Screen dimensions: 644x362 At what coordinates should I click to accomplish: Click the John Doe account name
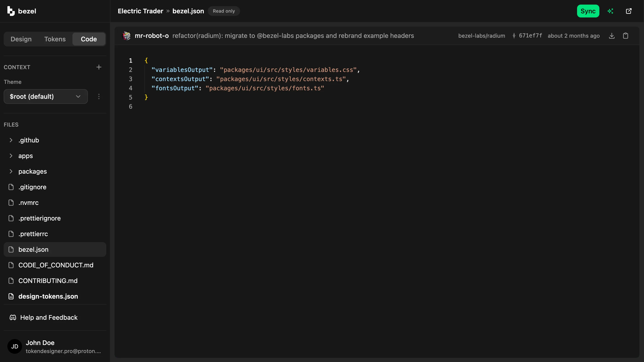pyautogui.click(x=40, y=343)
